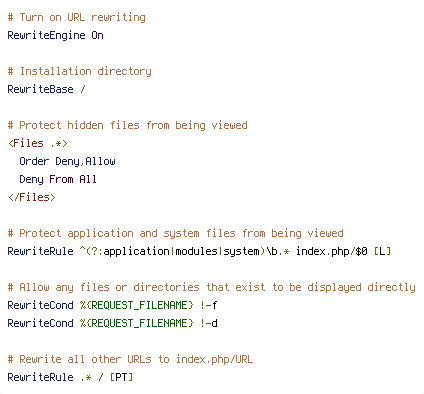This screenshot has height=394, width=424.
Task: Click the 'RewriteBase' directive
Action: 40,89
